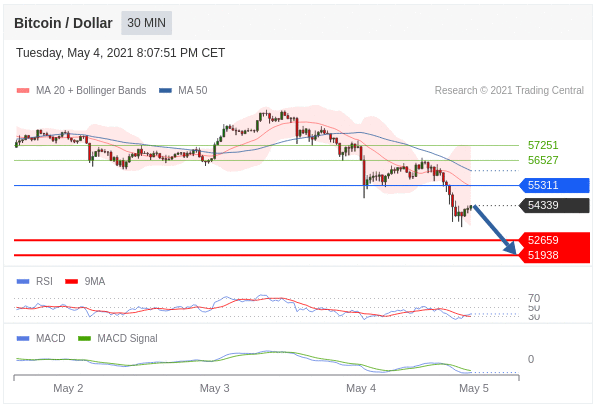The height and width of the screenshot is (406, 597).
Task: Select the blue RSI legend swatch
Action: point(23,281)
